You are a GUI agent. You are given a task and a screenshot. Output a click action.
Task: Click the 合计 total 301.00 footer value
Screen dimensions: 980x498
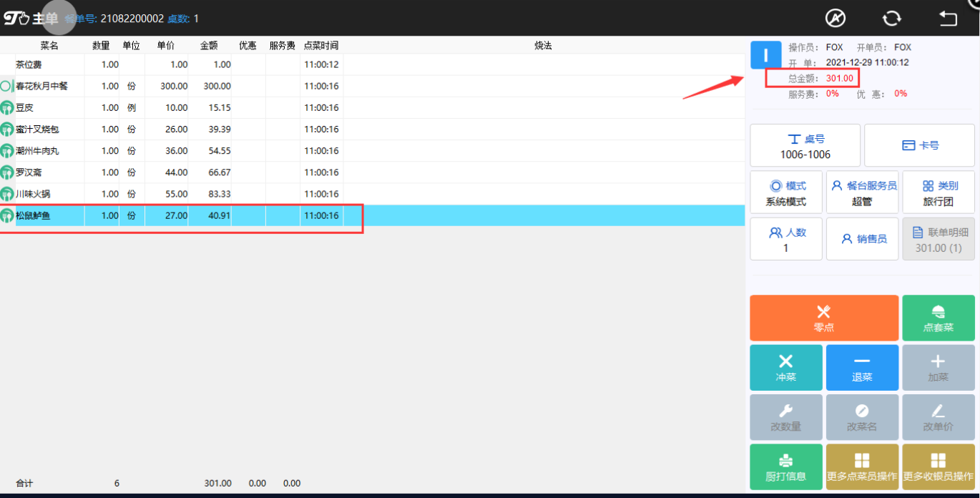(217, 484)
